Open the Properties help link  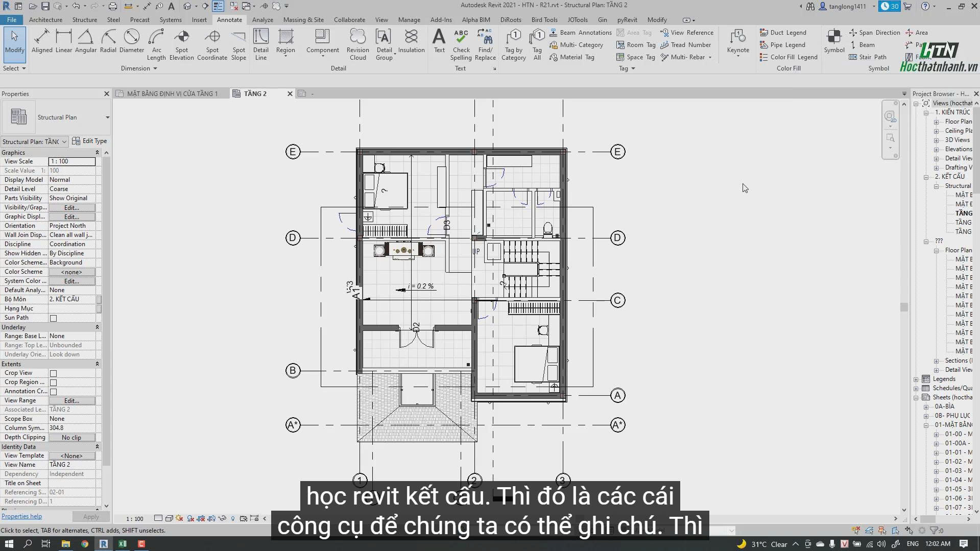[x=21, y=516]
